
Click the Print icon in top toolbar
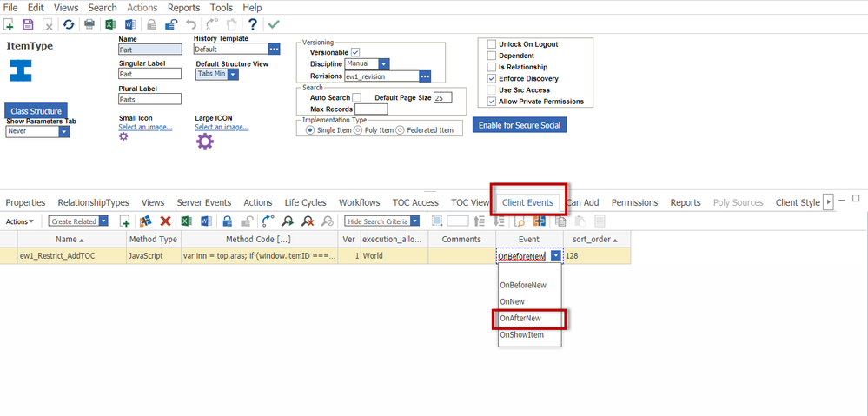89,25
